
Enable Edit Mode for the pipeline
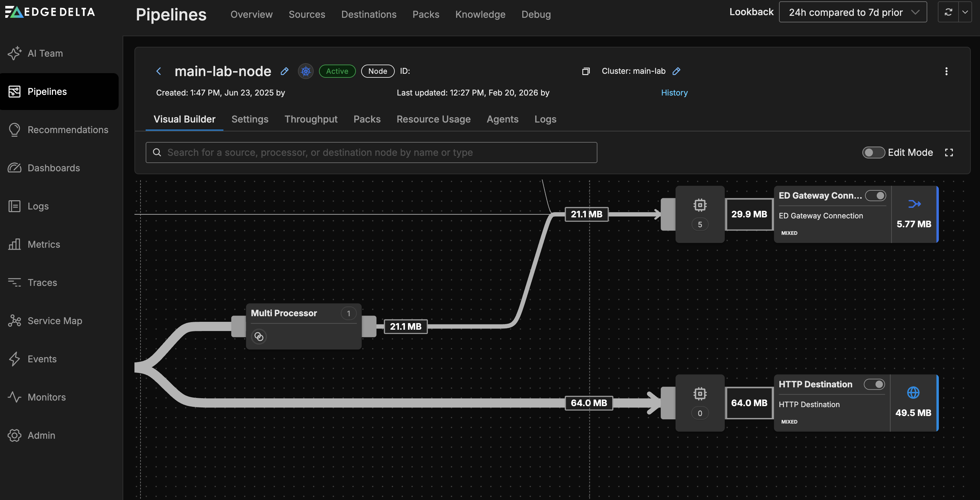click(x=873, y=153)
